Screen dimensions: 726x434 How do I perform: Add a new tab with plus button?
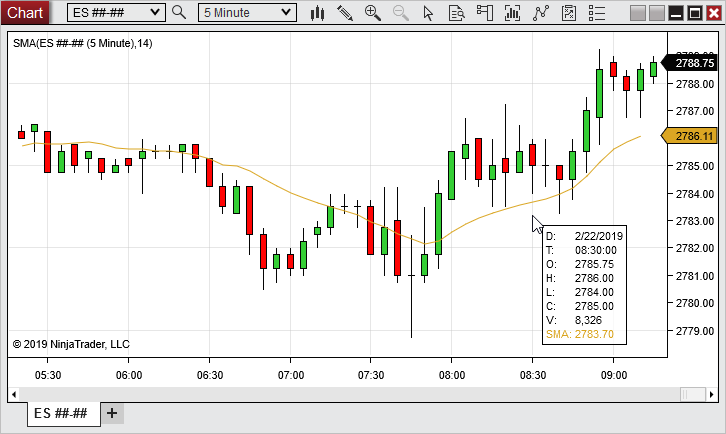(x=112, y=413)
